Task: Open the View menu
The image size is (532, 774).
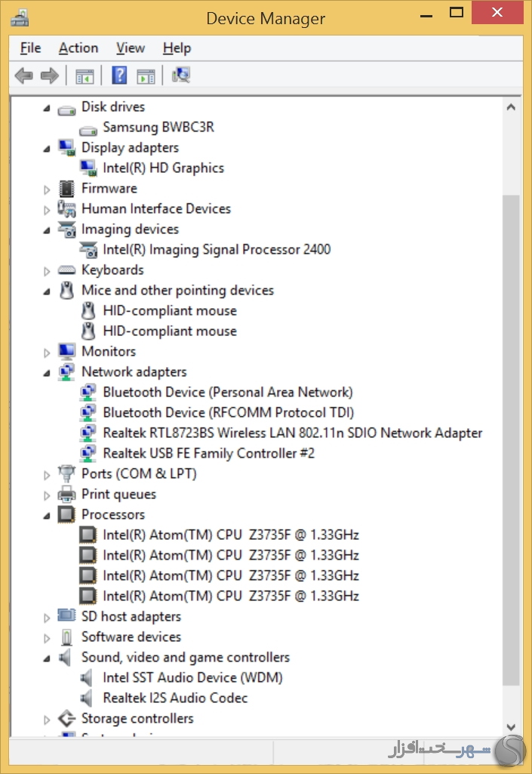Action: [131, 48]
